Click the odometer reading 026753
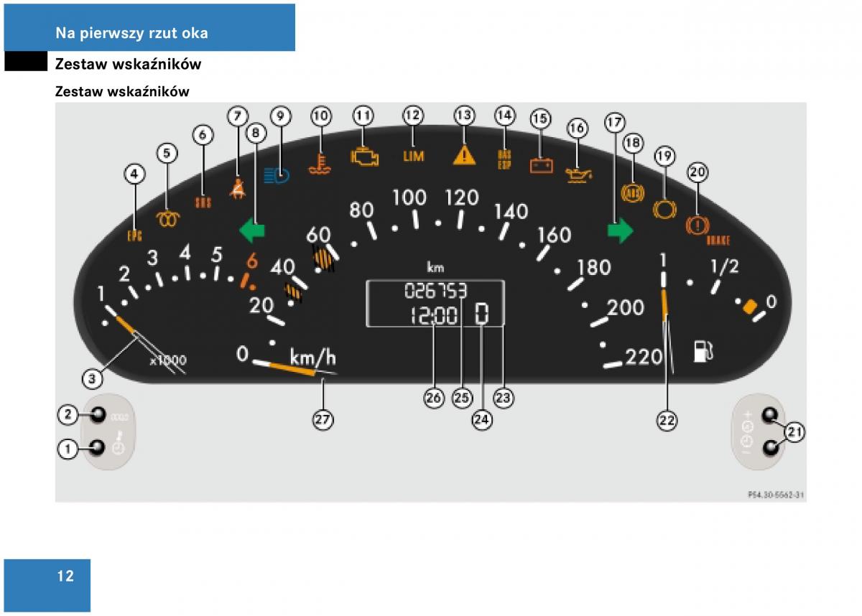The image size is (862, 616). point(436,291)
